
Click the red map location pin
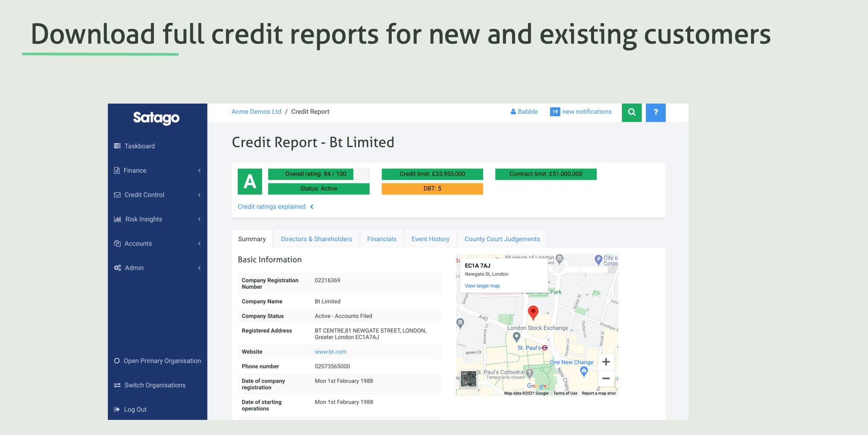(x=533, y=313)
